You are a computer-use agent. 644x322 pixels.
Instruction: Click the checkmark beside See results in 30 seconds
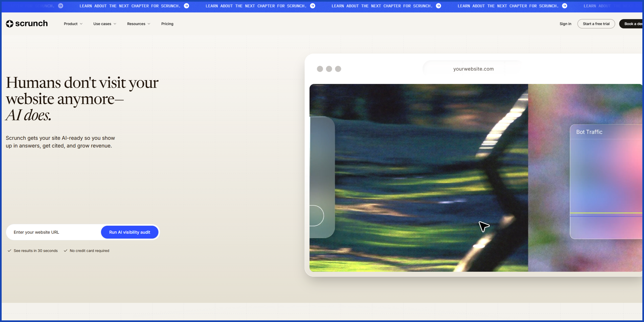[9, 251]
